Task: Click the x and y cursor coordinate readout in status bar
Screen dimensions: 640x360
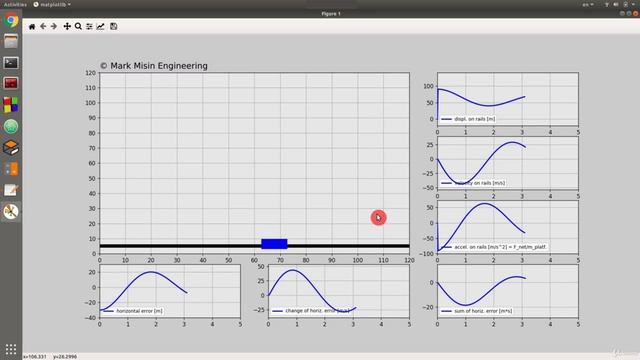Action: tap(50, 356)
